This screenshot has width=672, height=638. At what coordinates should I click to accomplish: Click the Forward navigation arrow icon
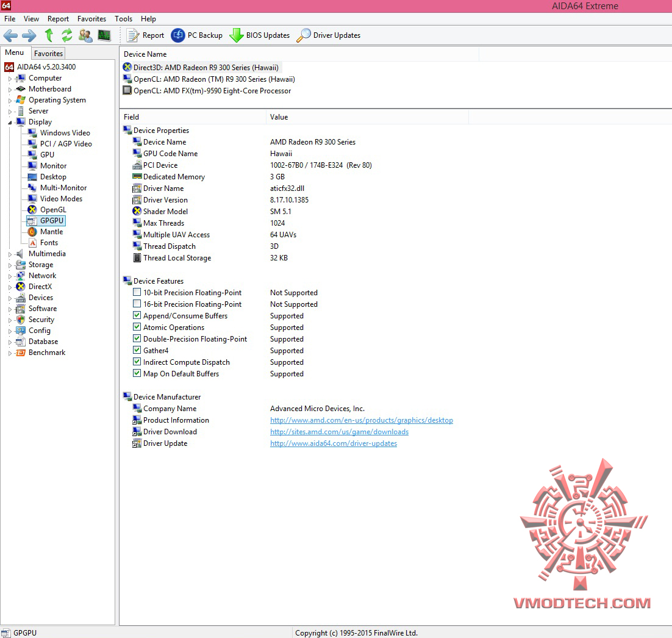click(x=29, y=35)
